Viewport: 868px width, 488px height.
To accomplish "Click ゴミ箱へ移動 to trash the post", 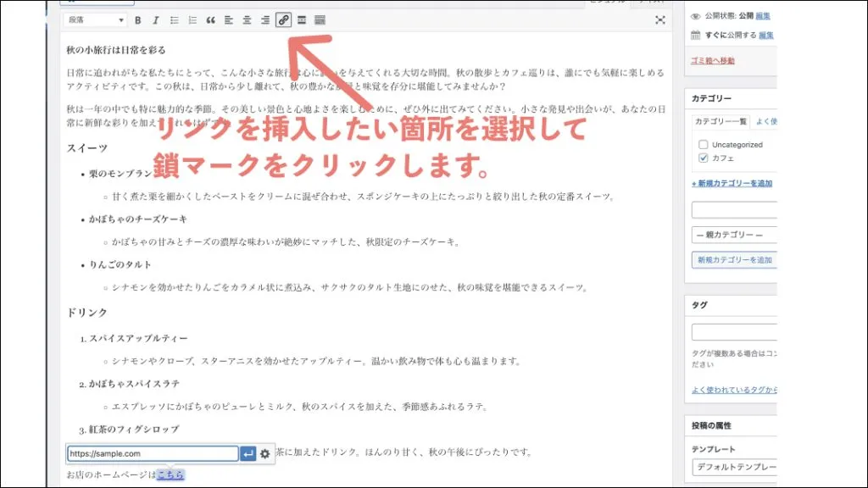I will 712,61.
